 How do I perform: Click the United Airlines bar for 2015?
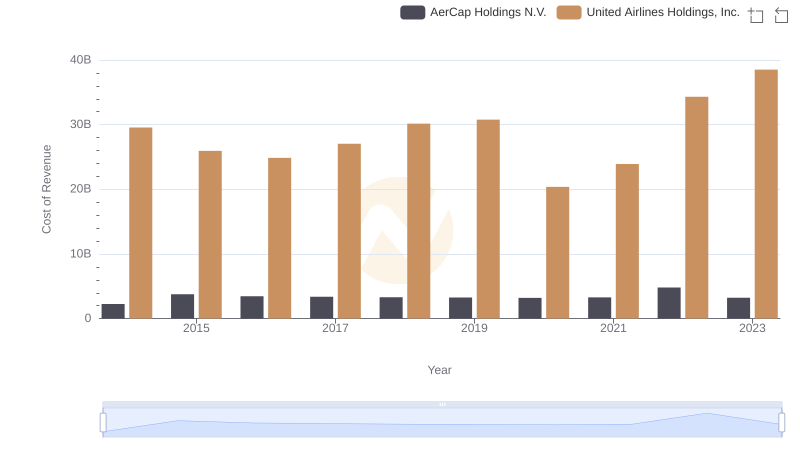[210, 235]
